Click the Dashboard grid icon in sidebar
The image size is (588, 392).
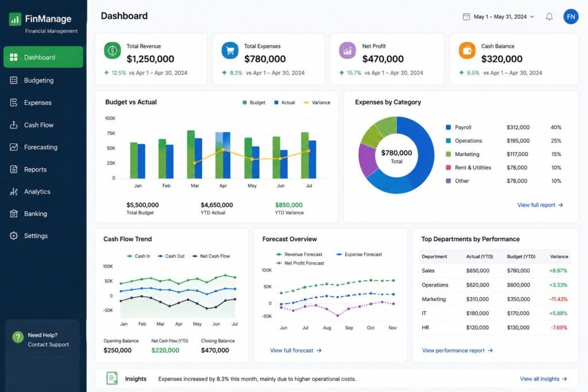point(14,57)
